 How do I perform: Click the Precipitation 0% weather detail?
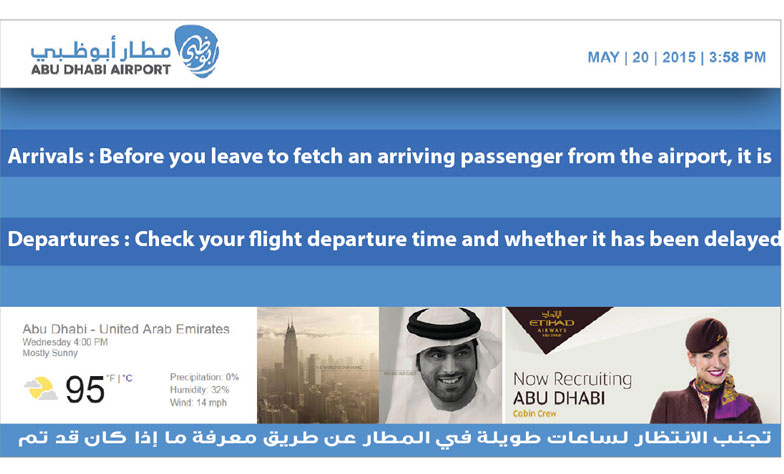[x=204, y=377]
